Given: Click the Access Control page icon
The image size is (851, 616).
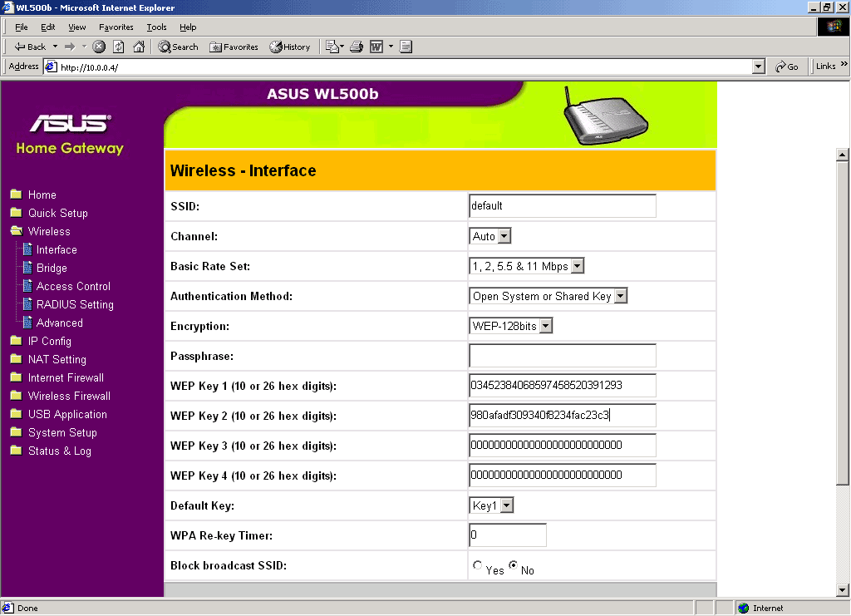Looking at the screenshot, I should (27, 285).
